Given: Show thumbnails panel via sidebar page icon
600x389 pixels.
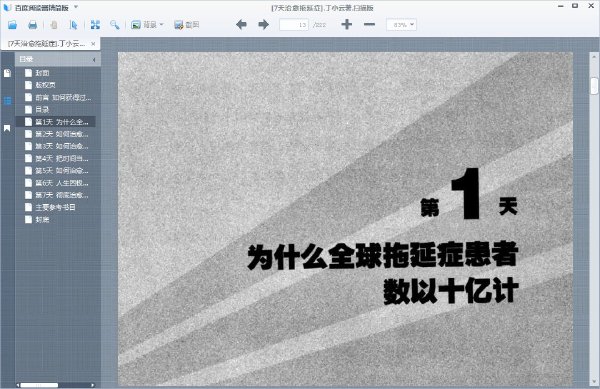Looking at the screenshot, I should tap(7, 73).
